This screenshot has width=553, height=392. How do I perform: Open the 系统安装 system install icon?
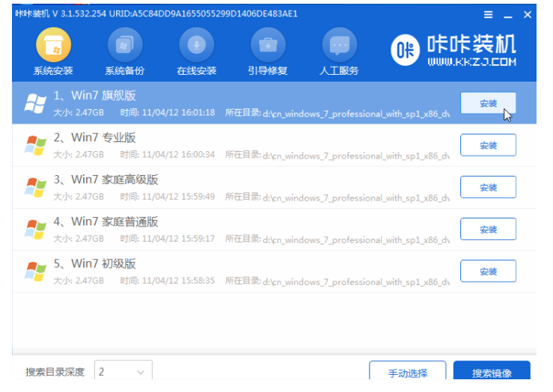point(53,45)
